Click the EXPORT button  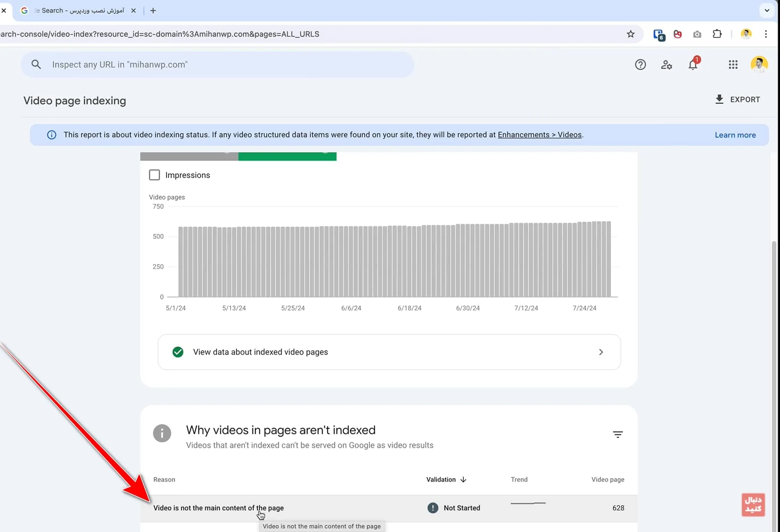coord(737,100)
